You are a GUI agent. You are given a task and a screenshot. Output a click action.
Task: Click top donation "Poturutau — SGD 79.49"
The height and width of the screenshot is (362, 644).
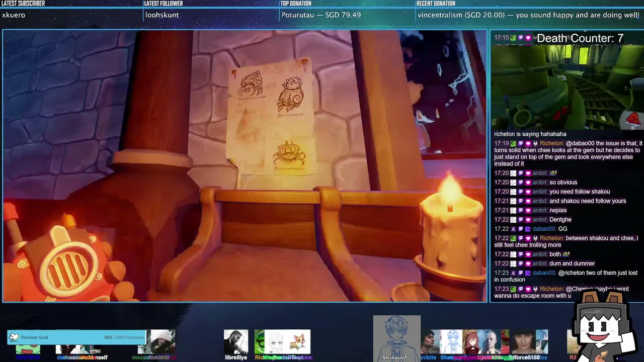tap(321, 15)
